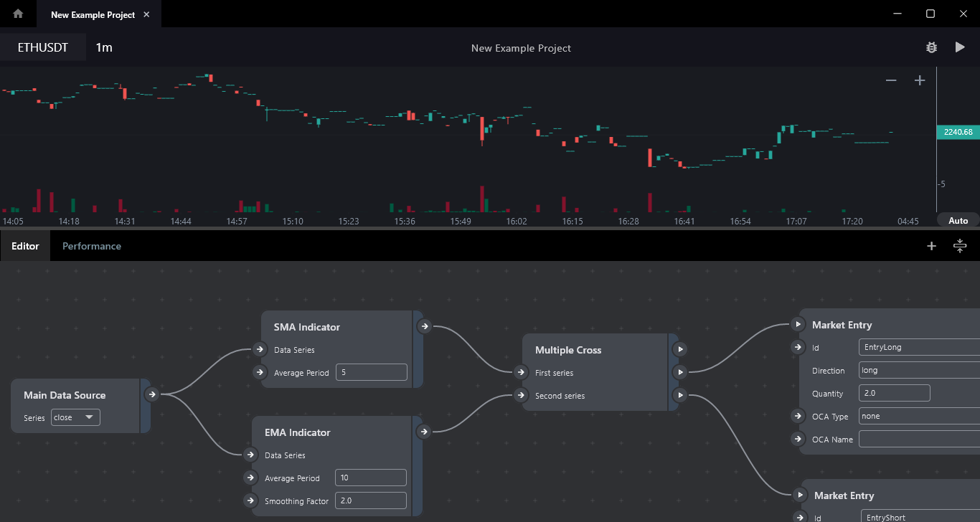Edit the EMA Average Period field
980x522 pixels.
tap(371, 478)
